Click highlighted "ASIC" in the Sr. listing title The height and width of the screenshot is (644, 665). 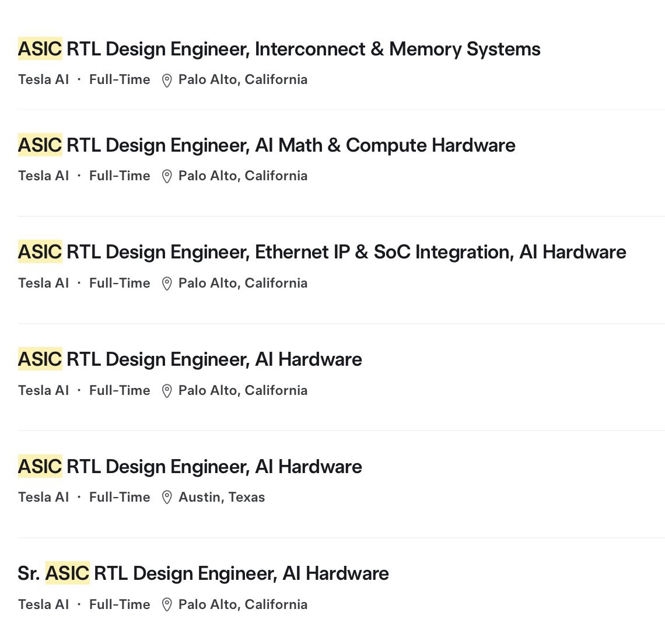[x=68, y=573]
